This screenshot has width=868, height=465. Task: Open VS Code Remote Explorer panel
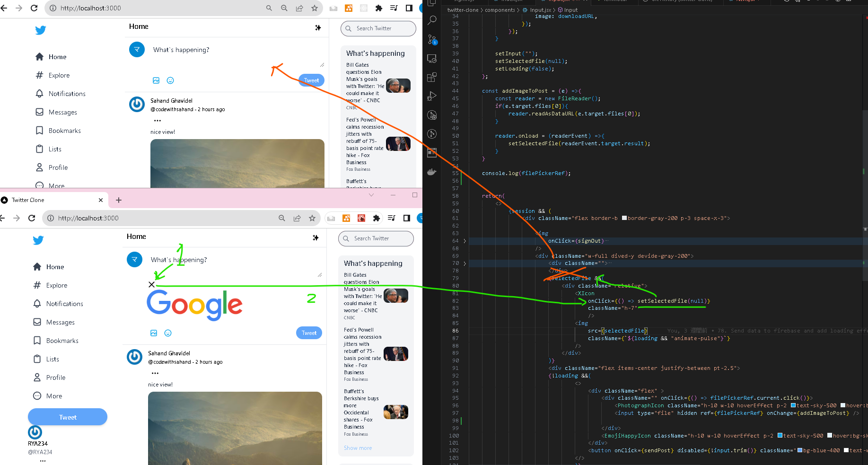(x=432, y=58)
